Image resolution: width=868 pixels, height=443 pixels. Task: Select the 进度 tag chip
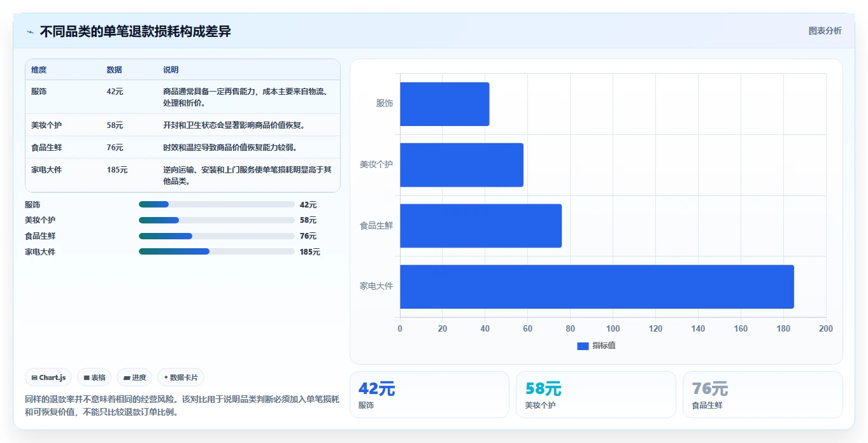(134, 377)
